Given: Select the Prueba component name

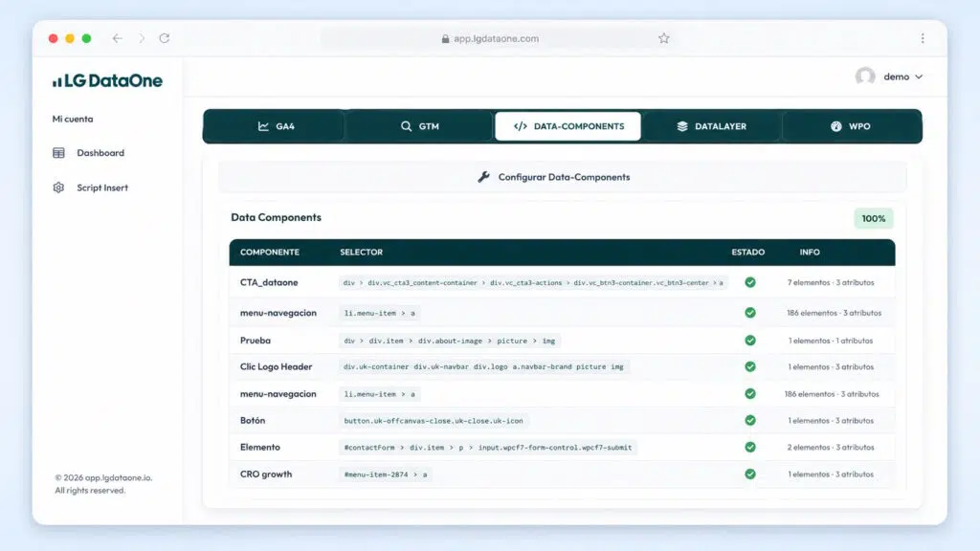Looking at the screenshot, I should coord(255,341).
